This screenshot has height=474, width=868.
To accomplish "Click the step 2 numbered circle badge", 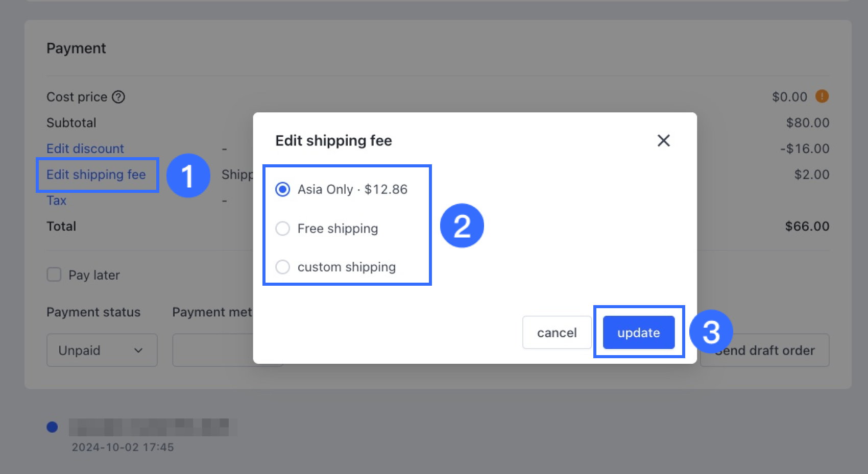I will (462, 226).
